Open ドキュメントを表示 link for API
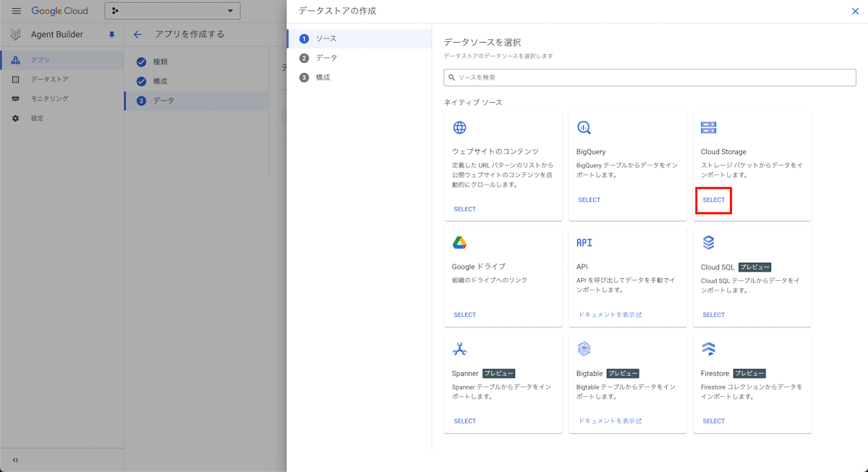Viewport: 868px width, 472px height. (610, 315)
